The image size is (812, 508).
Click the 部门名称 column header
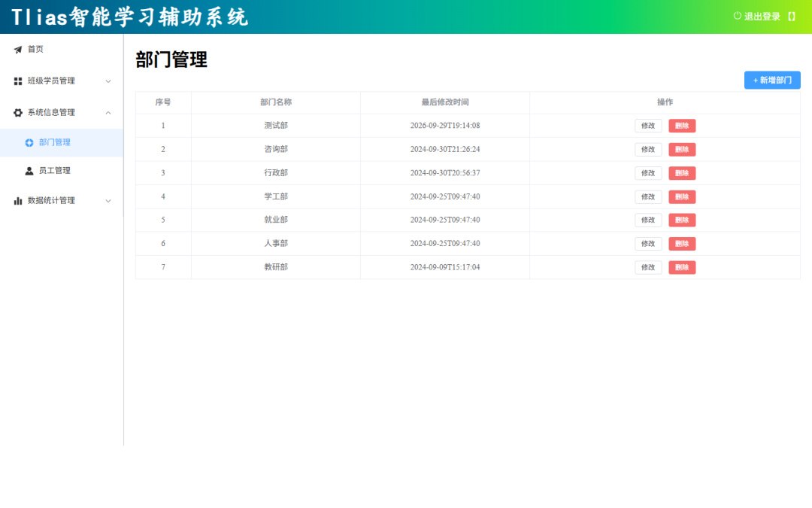276,102
